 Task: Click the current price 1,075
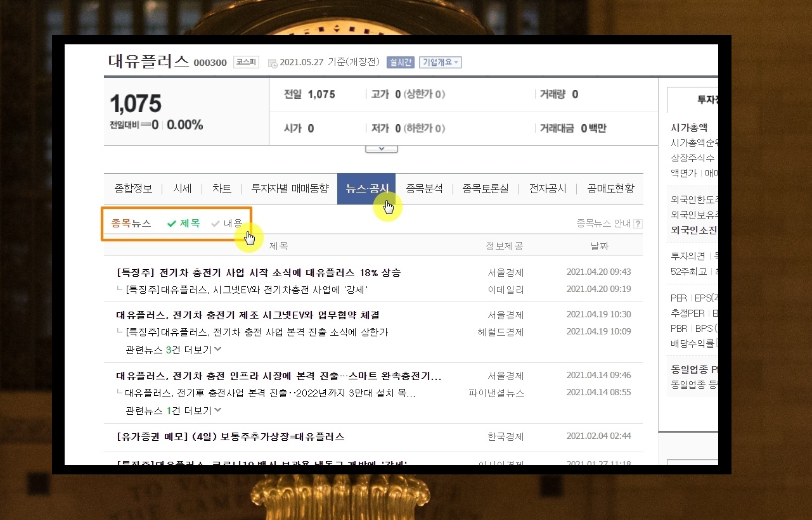coord(136,103)
